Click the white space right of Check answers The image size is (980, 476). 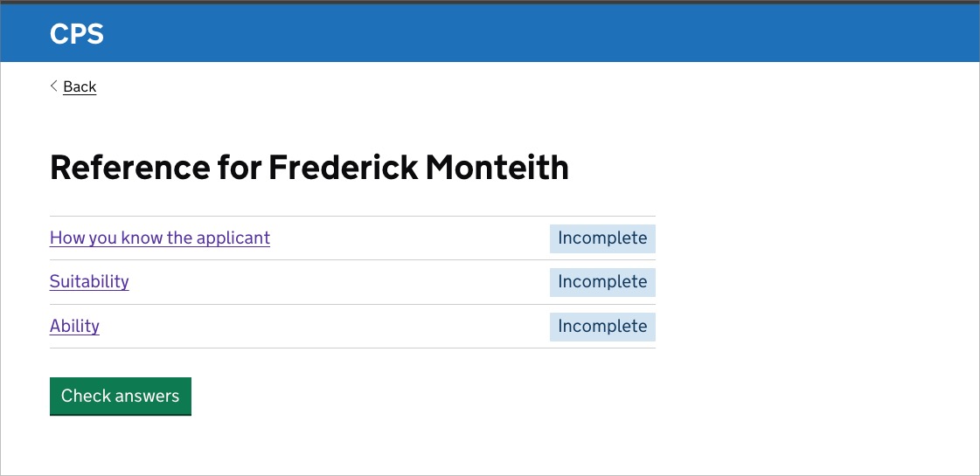(x=420, y=397)
